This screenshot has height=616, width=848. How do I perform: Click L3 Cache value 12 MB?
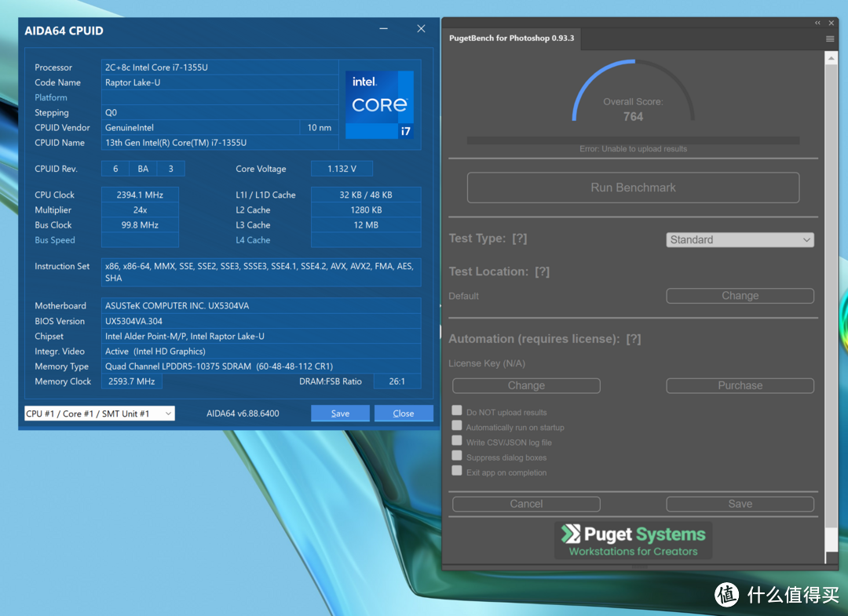click(x=366, y=224)
